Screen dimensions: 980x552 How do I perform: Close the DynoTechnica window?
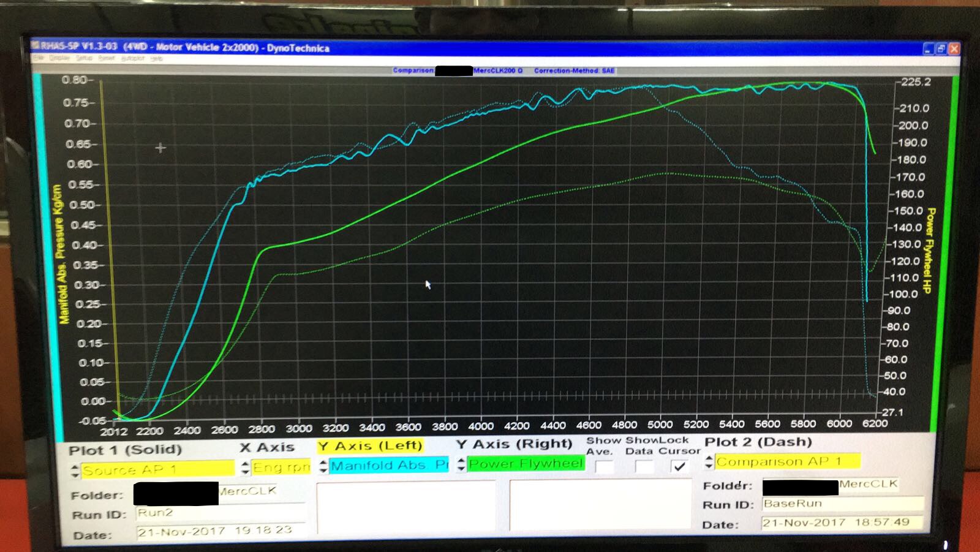tap(954, 48)
